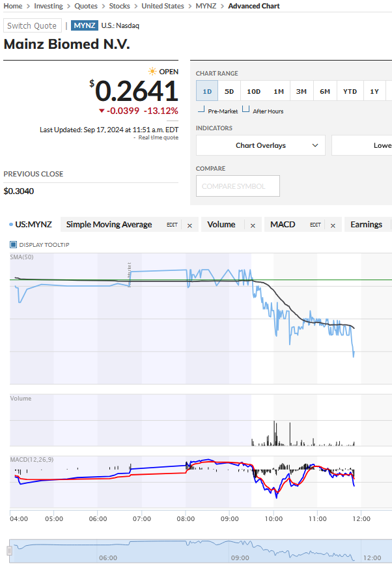Open United States breadcrumb link
Screen dimensions: 392x566
tap(162, 6)
